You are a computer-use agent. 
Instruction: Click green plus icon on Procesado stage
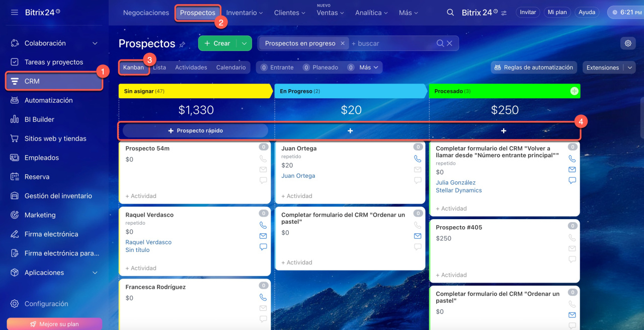[x=574, y=91]
